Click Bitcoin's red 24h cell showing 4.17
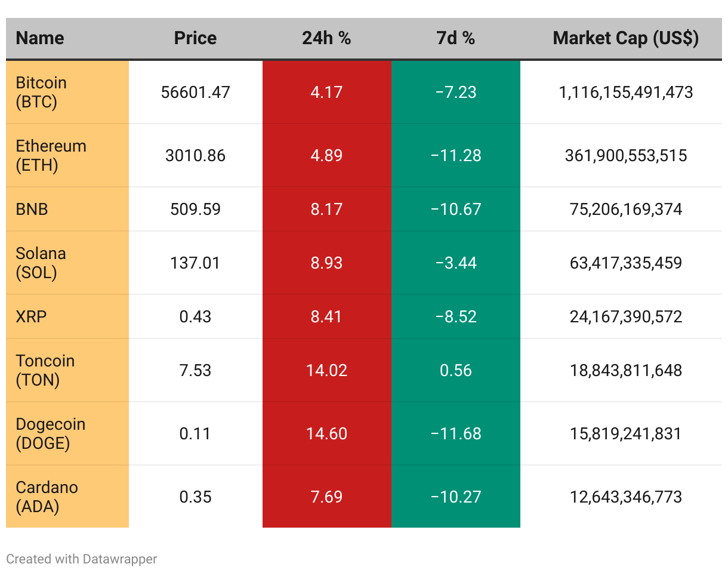 click(326, 92)
